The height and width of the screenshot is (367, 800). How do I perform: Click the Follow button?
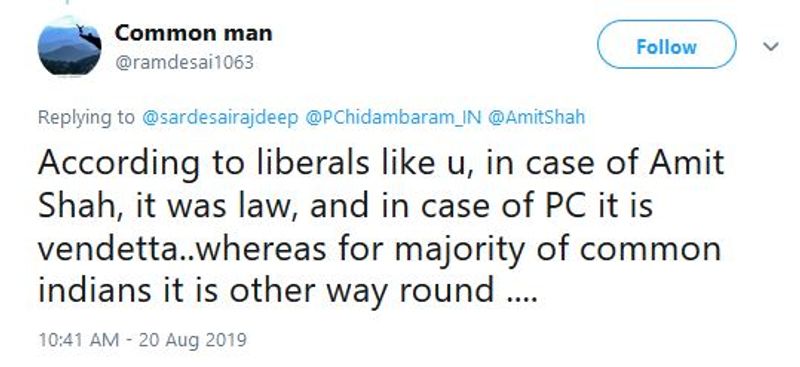666,44
